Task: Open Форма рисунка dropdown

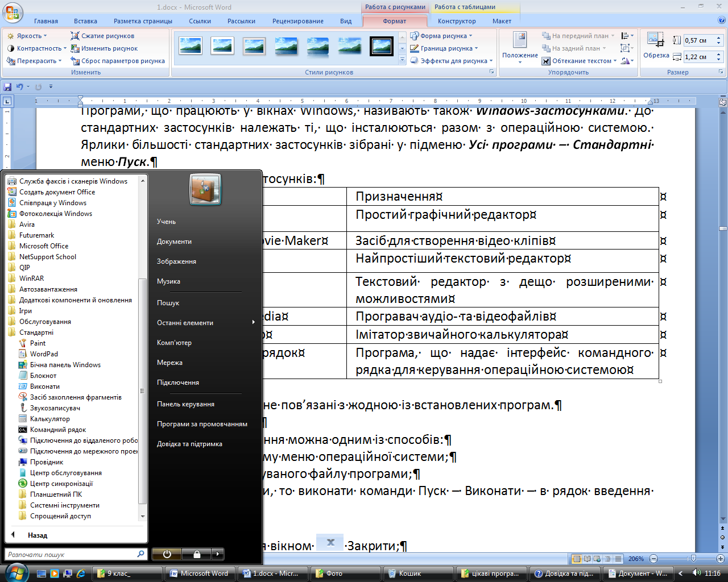Action: (441, 36)
